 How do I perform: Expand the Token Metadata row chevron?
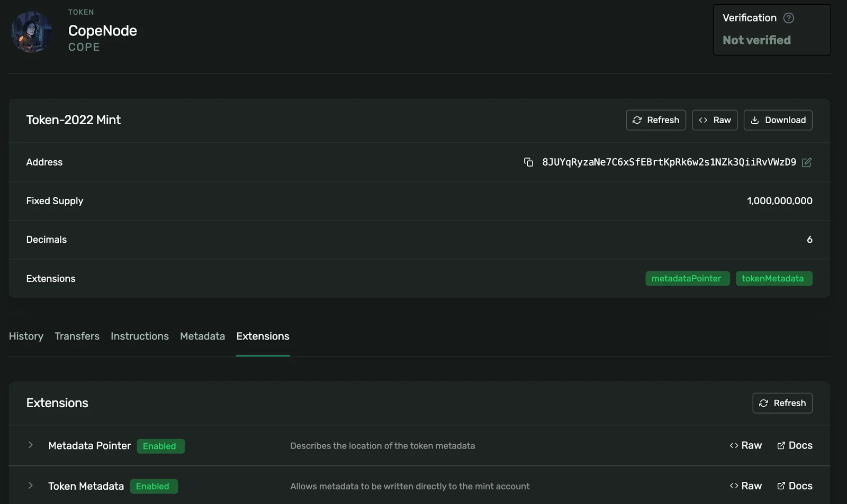(31, 485)
